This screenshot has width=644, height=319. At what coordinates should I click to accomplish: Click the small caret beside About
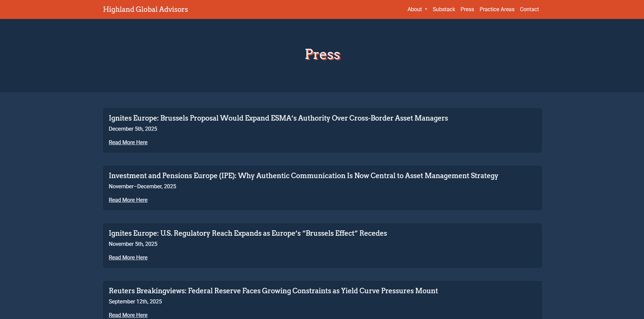426,9
